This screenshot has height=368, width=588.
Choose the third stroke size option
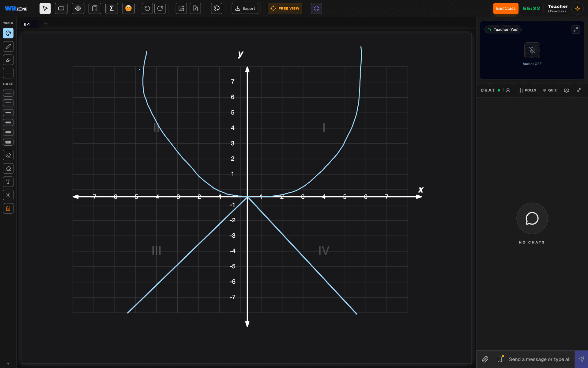(x=8, y=113)
